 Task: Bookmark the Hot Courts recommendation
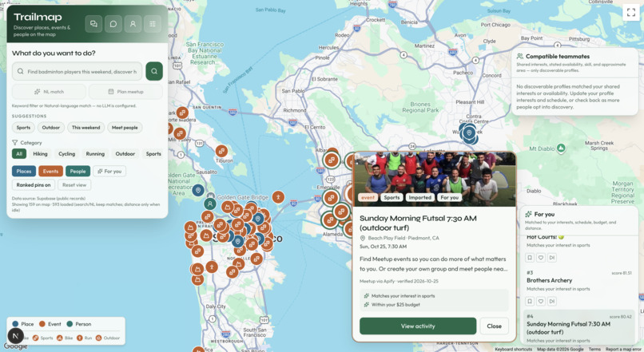pyautogui.click(x=530, y=258)
